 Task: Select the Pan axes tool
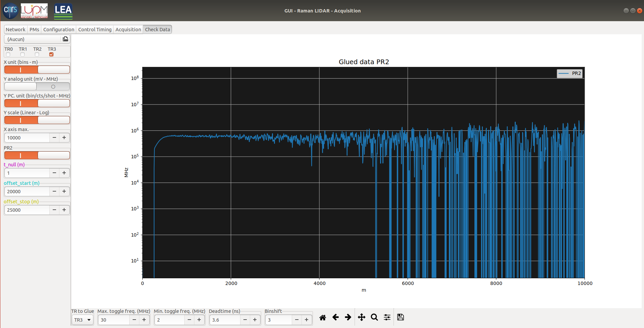click(x=361, y=317)
